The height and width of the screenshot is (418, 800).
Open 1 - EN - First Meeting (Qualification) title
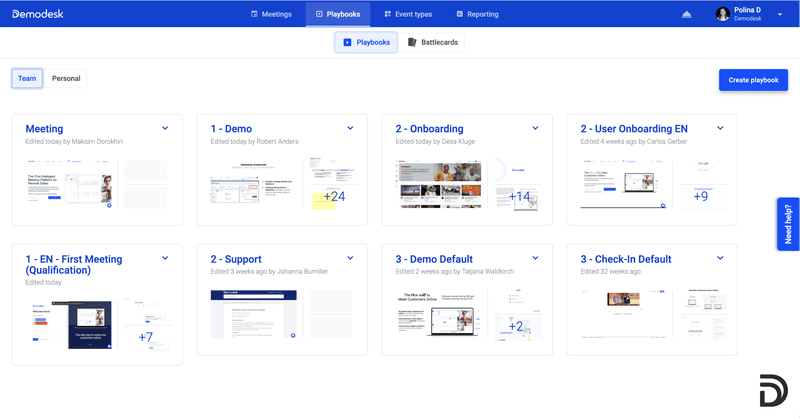(x=74, y=264)
